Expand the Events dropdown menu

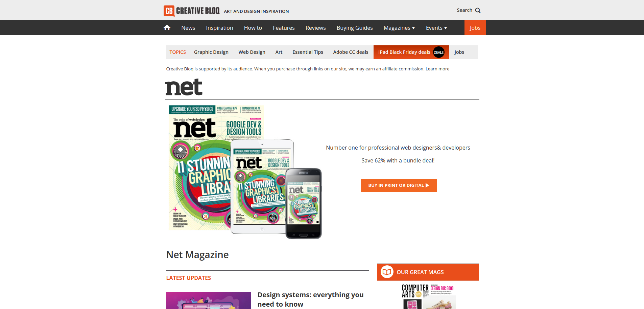(x=436, y=28)
